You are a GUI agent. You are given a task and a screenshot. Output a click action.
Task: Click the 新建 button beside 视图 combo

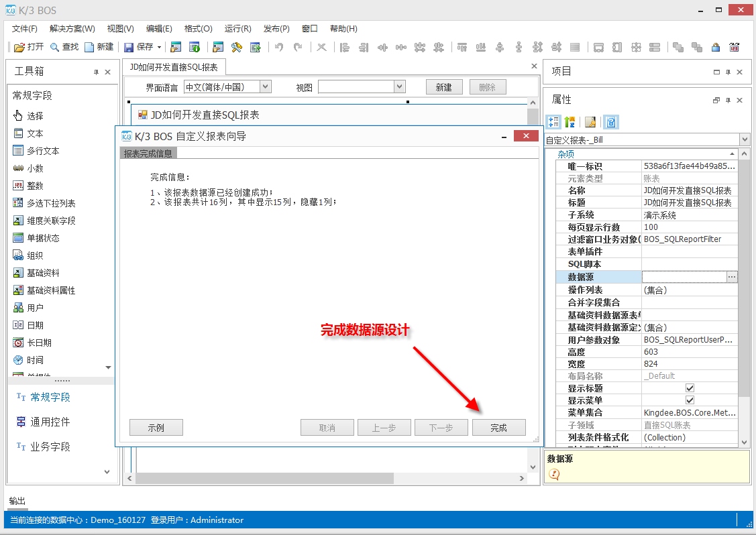click(444, 87)
